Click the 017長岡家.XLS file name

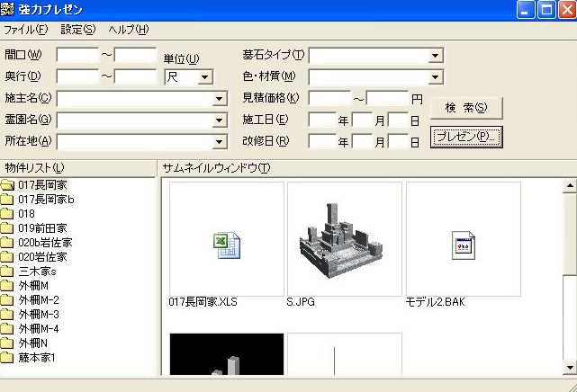point(203,302)
